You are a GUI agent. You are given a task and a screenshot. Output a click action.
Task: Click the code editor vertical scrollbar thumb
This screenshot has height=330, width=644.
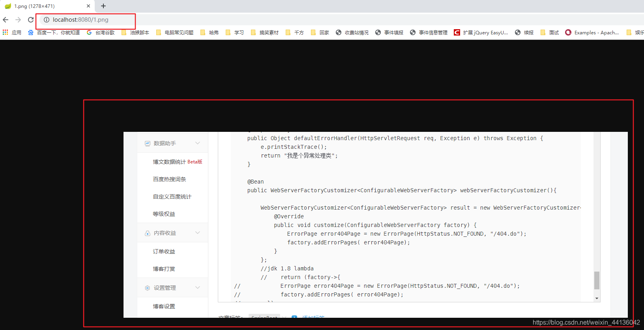click(597, 280)
